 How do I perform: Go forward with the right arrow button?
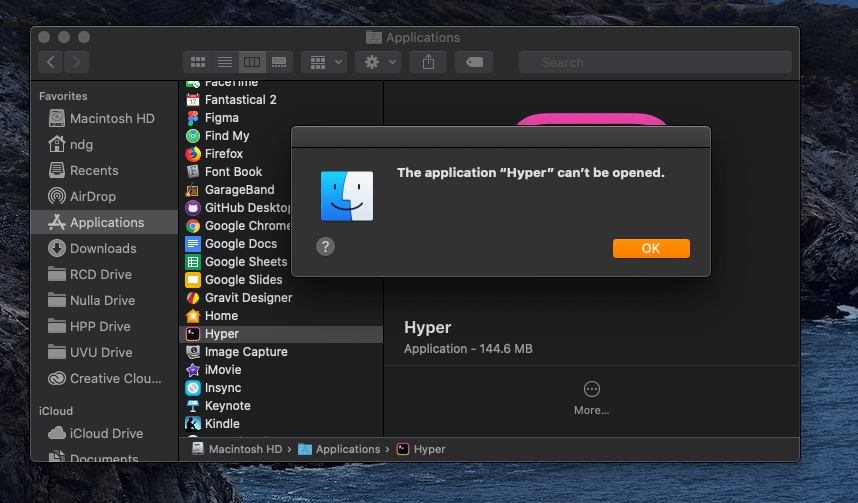coord(76,62)
